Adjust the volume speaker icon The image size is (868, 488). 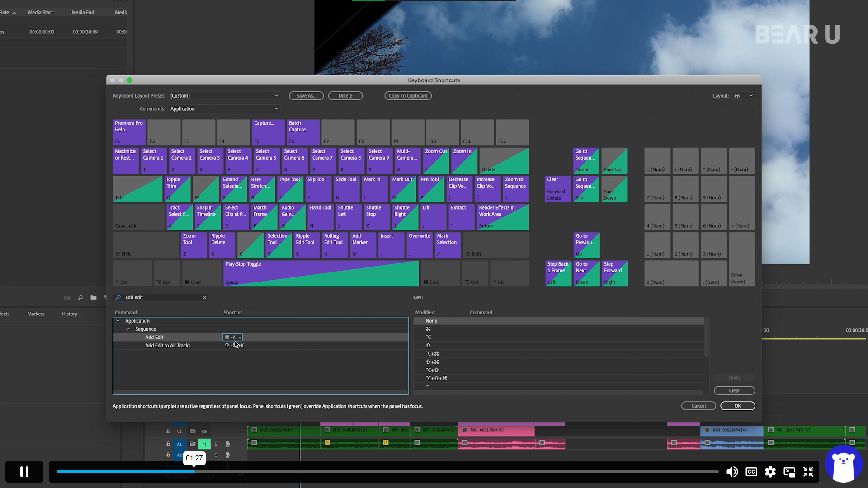tap(732, 472)
